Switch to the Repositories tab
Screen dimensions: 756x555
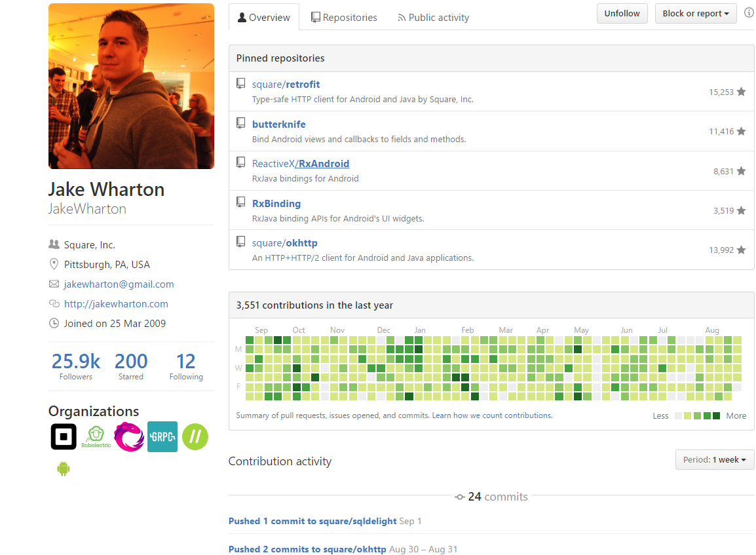click(x=344, y=17)
